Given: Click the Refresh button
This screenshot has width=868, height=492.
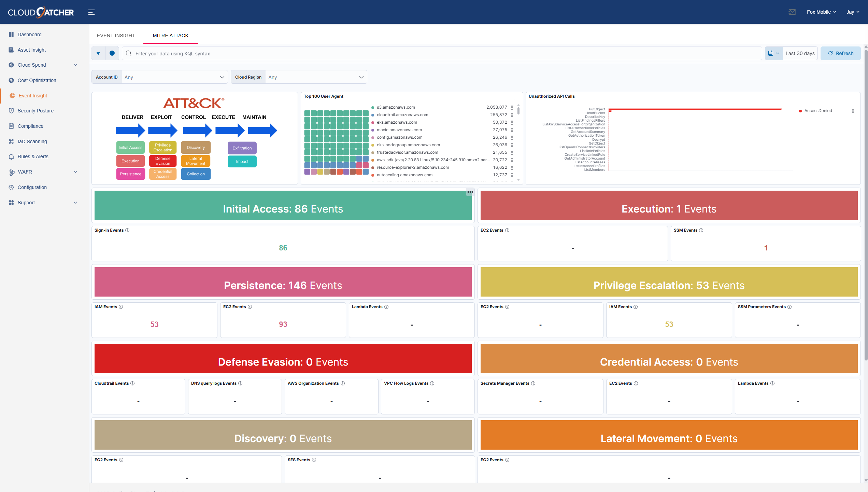Looking at the screenshot, I should (840, 53).
